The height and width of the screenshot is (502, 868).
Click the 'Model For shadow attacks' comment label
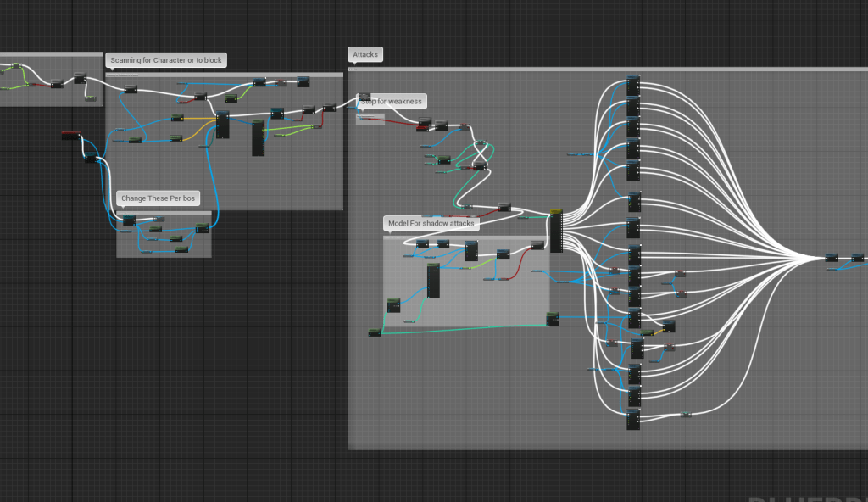pyautogui.click(x=432, y=224)
